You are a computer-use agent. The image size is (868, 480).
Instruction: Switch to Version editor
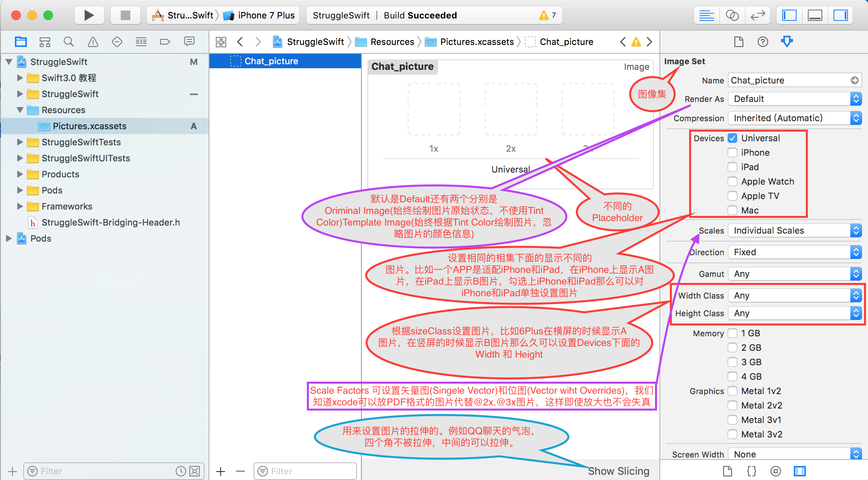[758, 15]
